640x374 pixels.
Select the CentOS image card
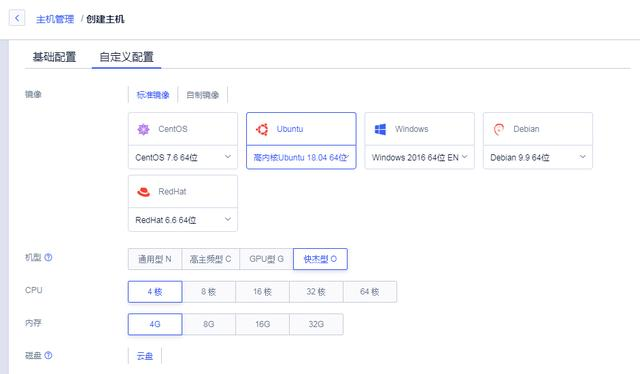(x=183, y=129)
